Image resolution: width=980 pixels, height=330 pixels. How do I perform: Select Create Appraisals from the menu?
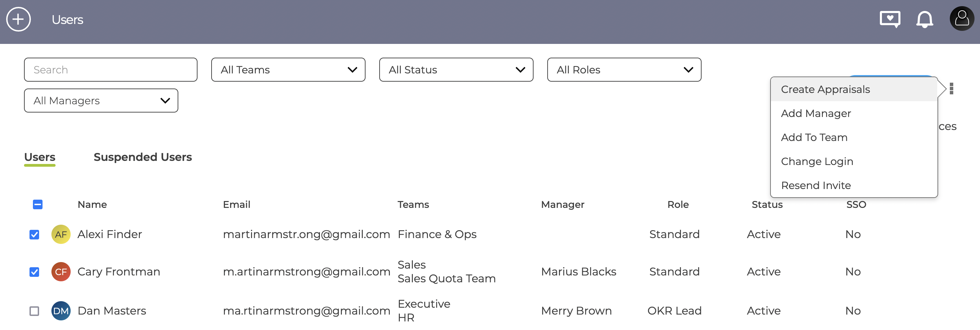854,90
